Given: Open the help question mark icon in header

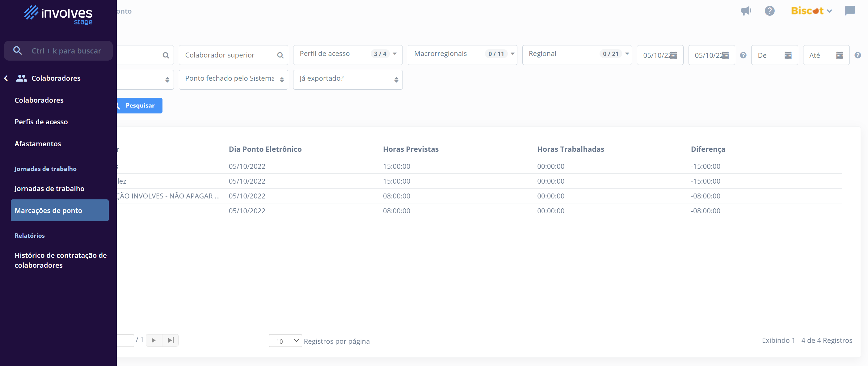Looking at the screenshot, I should (769, 11).
